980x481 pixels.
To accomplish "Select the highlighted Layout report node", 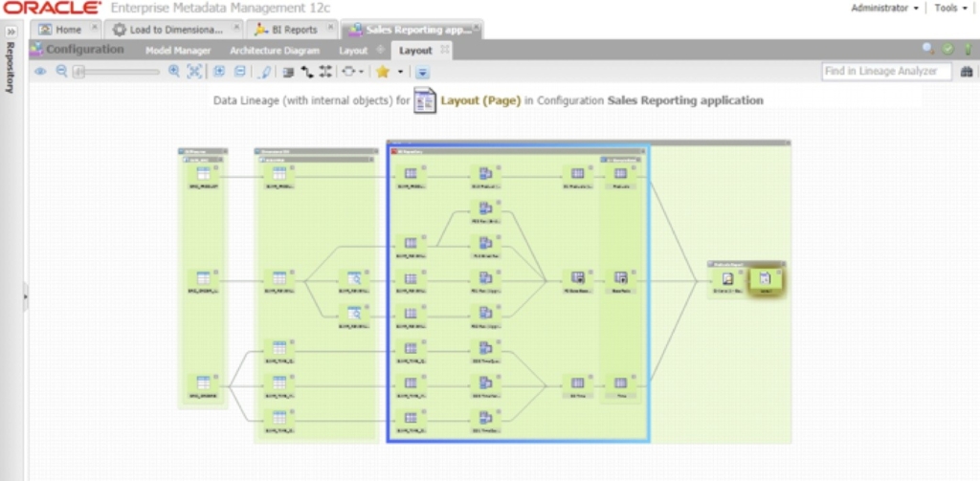I will pyautogui.click(x=765, y=282).
